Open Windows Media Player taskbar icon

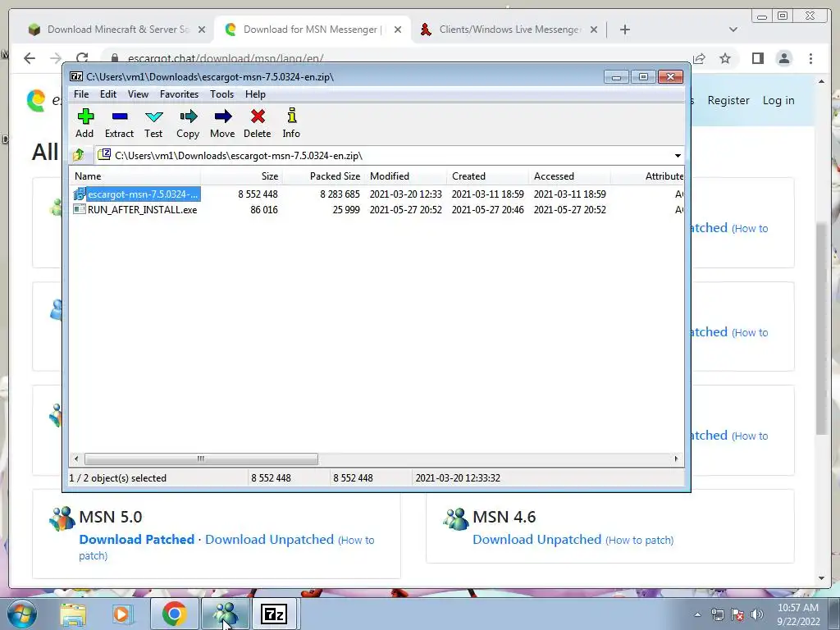(122, 614)
